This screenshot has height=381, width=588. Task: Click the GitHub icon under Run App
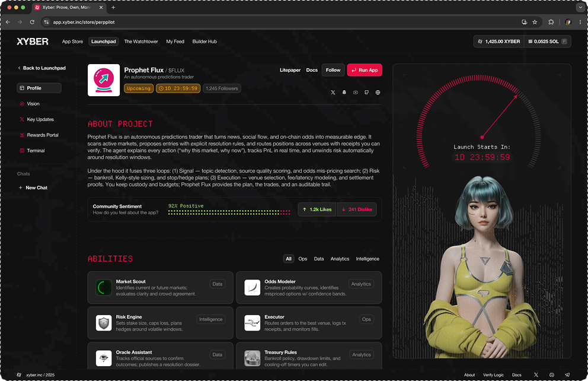[366, 93]
